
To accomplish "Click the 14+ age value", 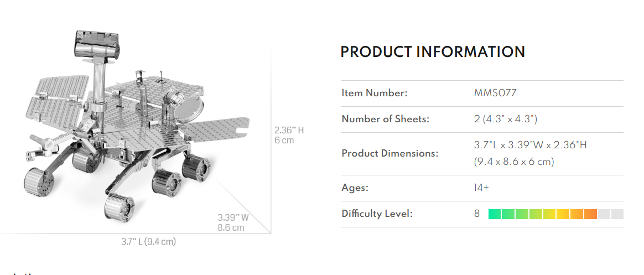I will (481, 188).
